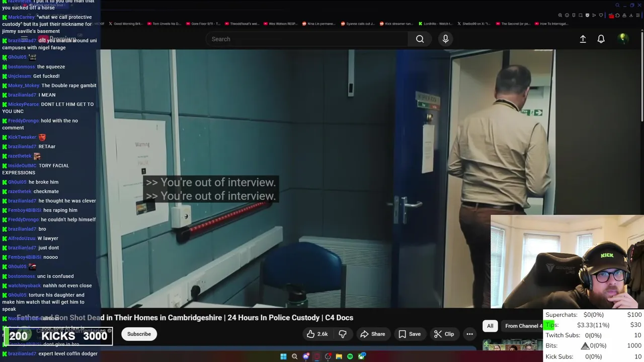The image size is (644, 362).
Task: Click the YouTube search magnifier button
Action: coord(420,39)
